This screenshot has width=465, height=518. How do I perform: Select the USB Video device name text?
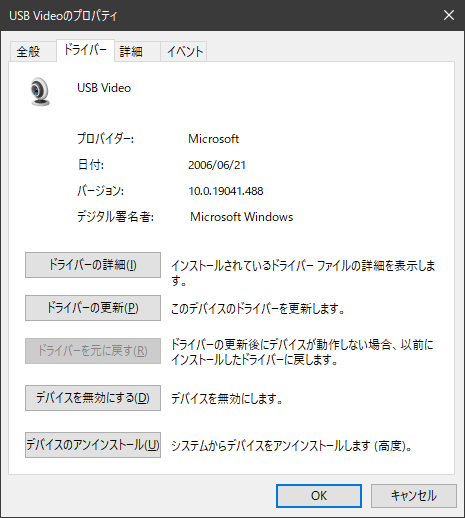click(x=104, y=88)
